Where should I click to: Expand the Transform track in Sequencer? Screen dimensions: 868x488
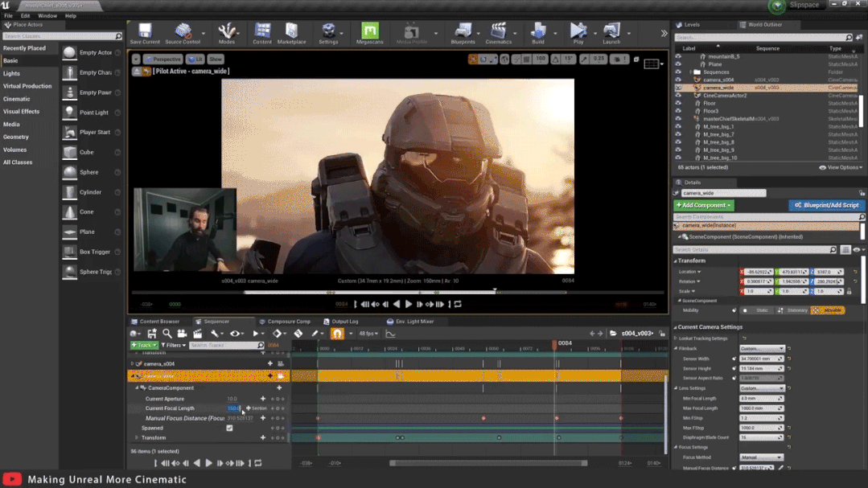(x=138, y=438)
